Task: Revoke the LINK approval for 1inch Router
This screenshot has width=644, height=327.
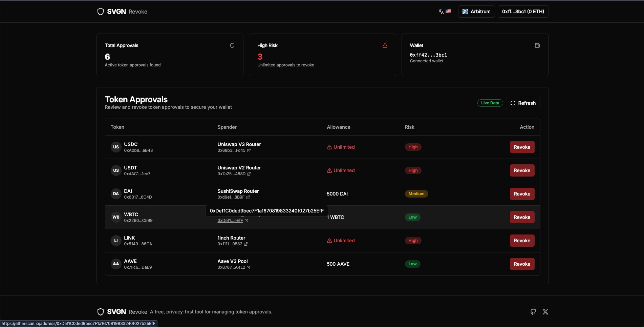Action: (x=522, y=241)
